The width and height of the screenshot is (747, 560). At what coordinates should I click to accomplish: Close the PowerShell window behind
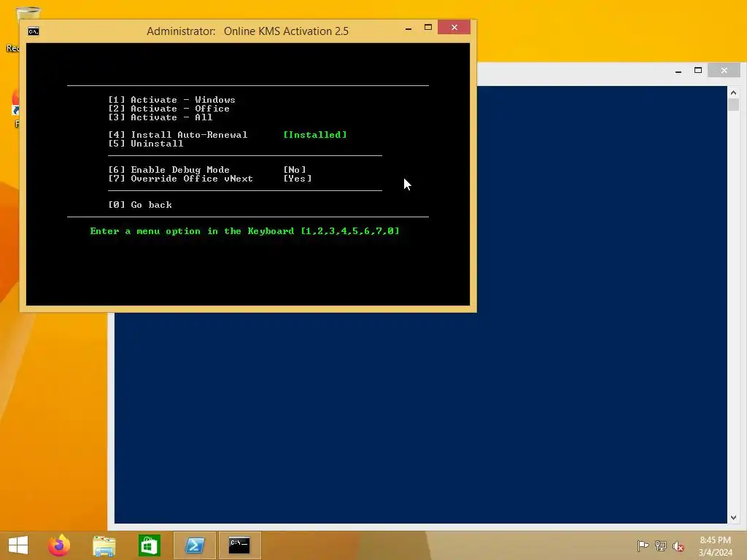point(724,71)
